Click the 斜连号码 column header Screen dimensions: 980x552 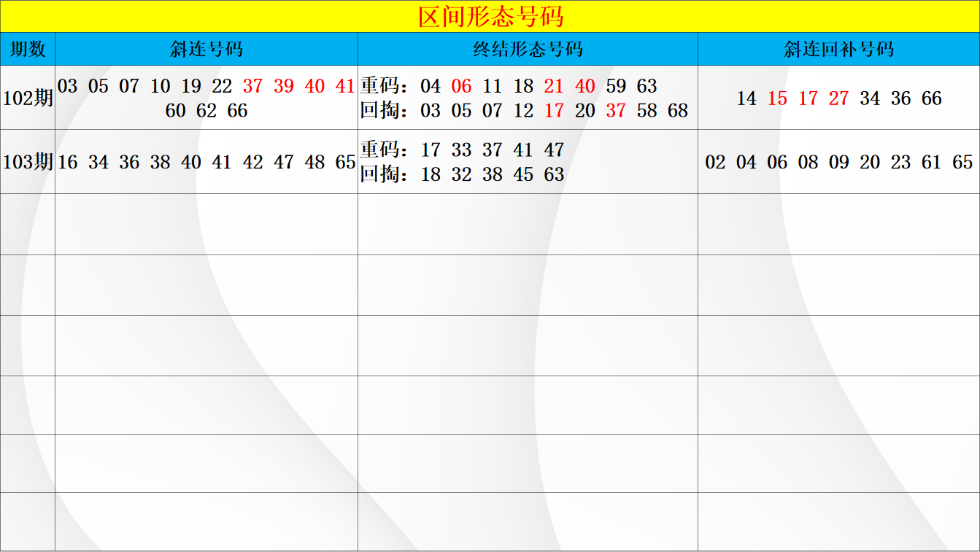(x=207, y=49)
